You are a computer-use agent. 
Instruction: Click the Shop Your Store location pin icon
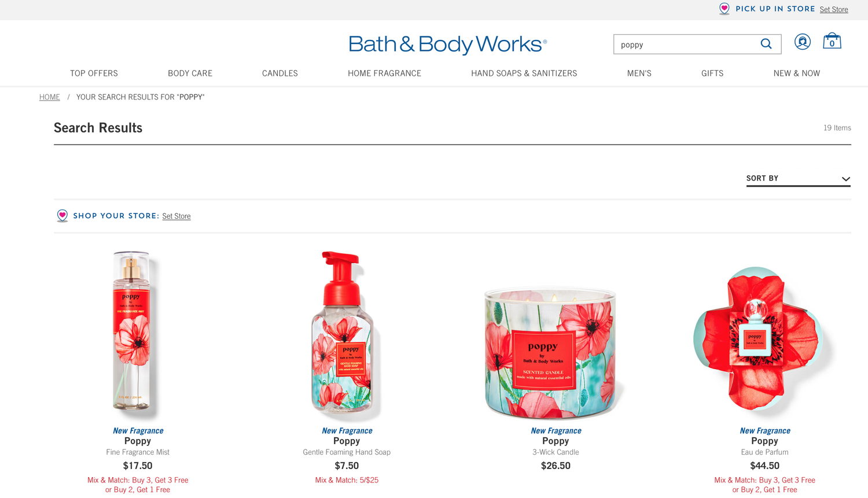point(62,216)
